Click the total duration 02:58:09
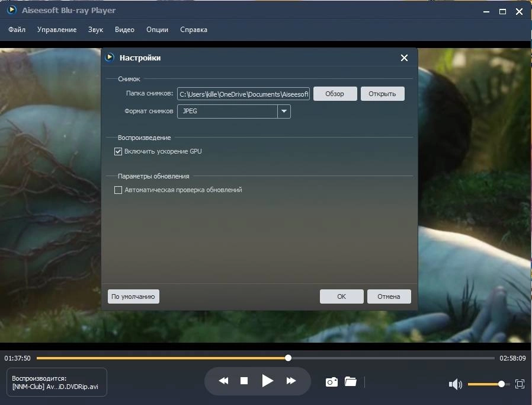The height and width of the screenshot is (405, 532). (512, 358)
